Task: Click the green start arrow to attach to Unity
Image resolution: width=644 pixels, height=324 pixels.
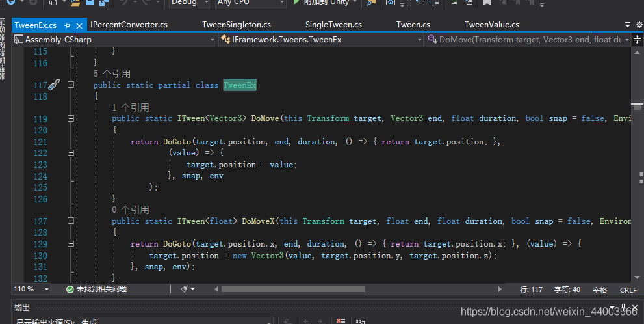Action: (x=296, y=2)
